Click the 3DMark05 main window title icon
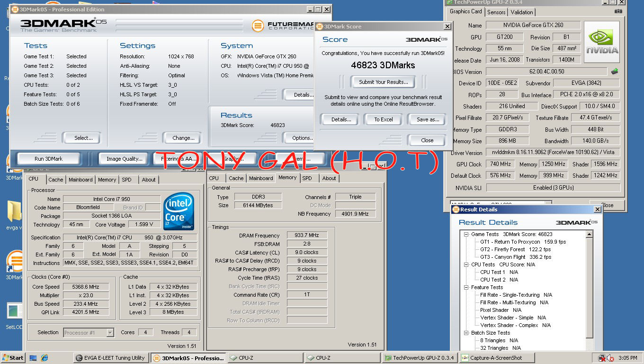 (15, 9)
